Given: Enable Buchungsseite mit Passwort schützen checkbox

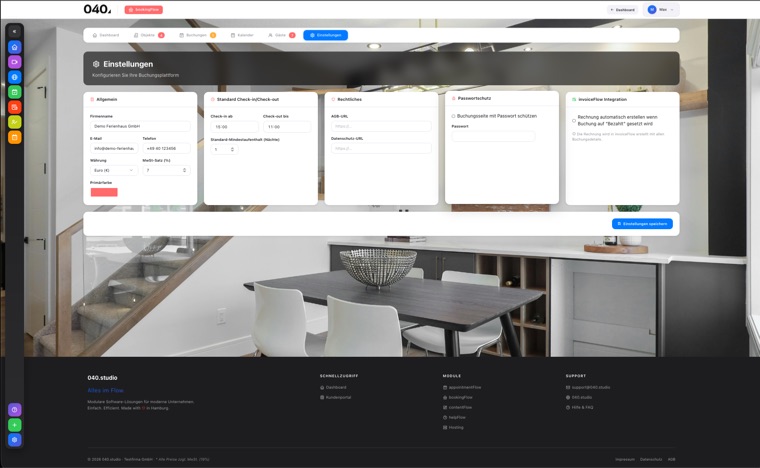Looking at the screenshot, I should [454, 116].
